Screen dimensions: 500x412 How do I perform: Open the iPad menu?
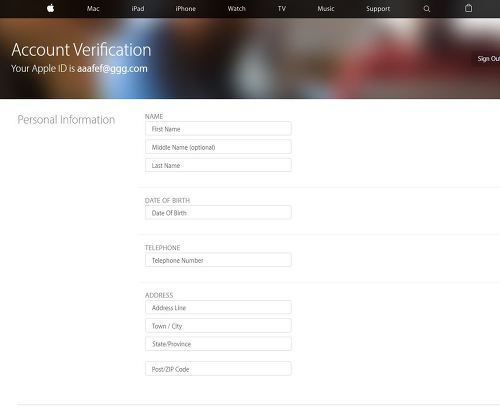[x=138, y=9]
